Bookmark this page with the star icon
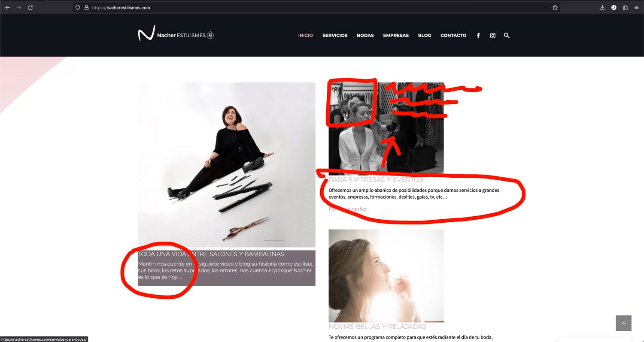Image resolution: width=644 pixels, height=342 pixels. point(555,8)
